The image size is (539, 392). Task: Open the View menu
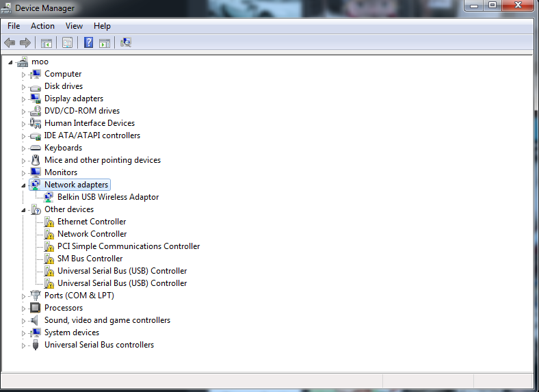(75, 26)
